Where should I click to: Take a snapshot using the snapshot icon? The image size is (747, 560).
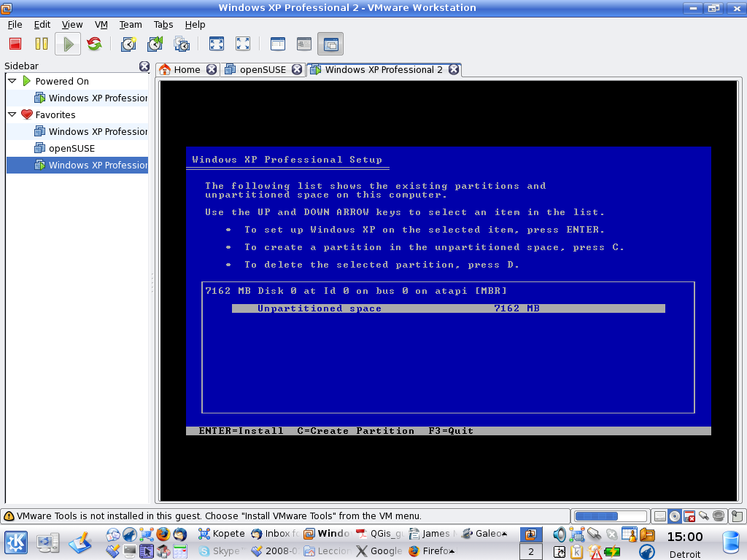128,44
